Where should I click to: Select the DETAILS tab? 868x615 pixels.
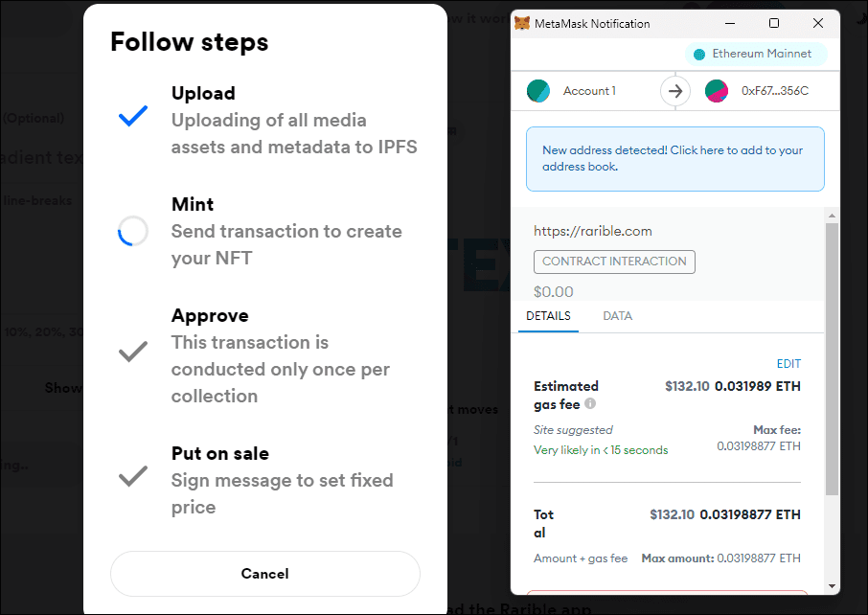[548, 316]
